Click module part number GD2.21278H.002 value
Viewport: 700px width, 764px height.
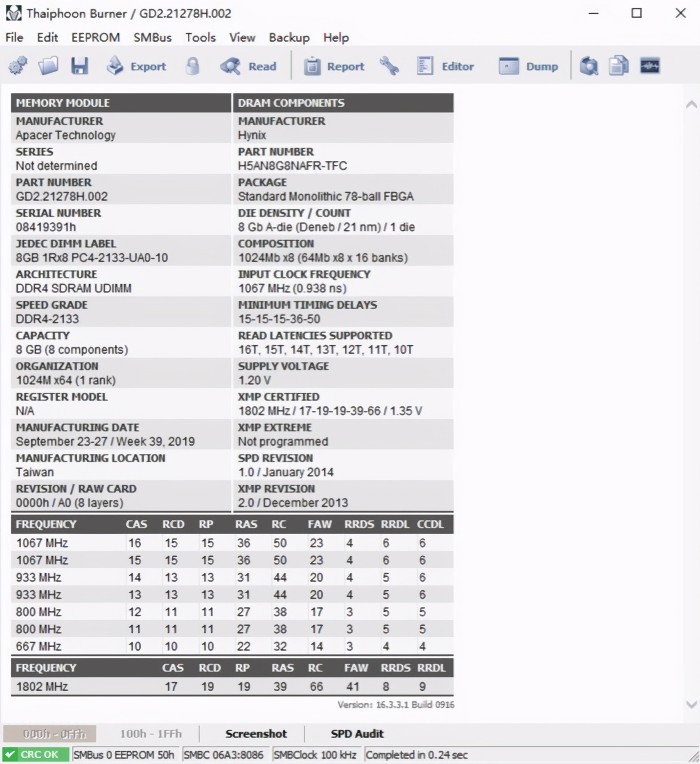point(62,196)
